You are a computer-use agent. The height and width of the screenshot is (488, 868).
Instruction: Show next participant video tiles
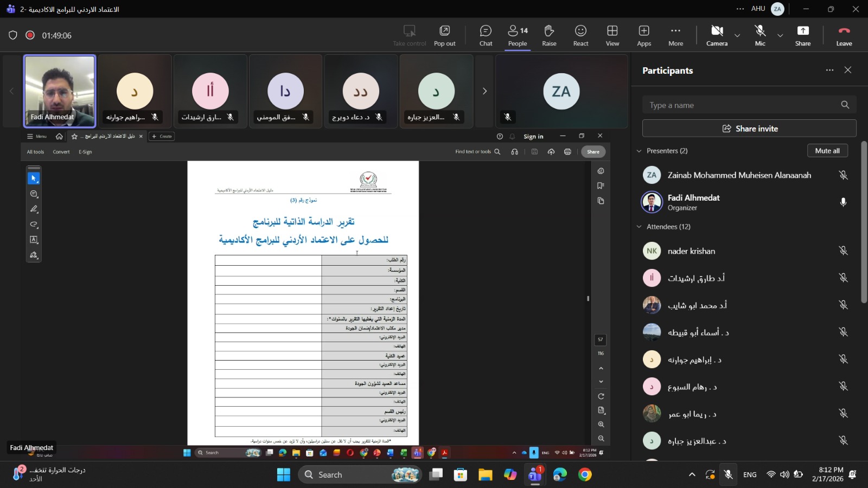pyautogui.click(x=484, y=91)
